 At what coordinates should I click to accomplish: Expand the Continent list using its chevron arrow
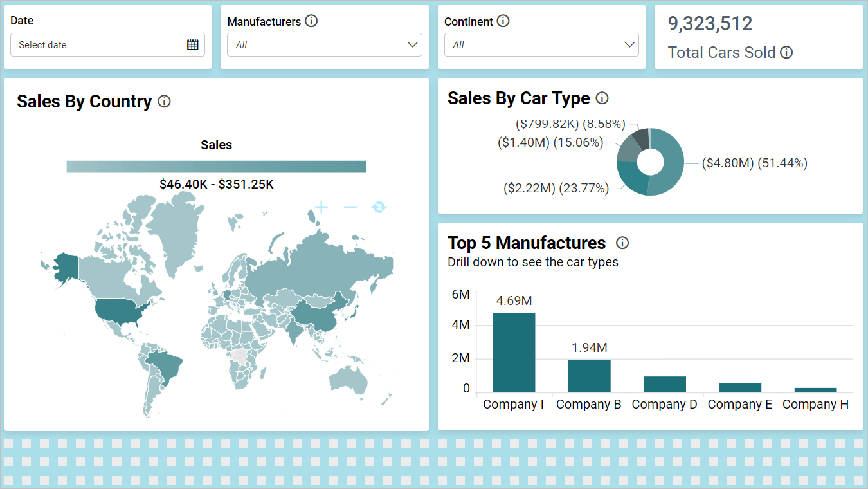pos(629,44)
